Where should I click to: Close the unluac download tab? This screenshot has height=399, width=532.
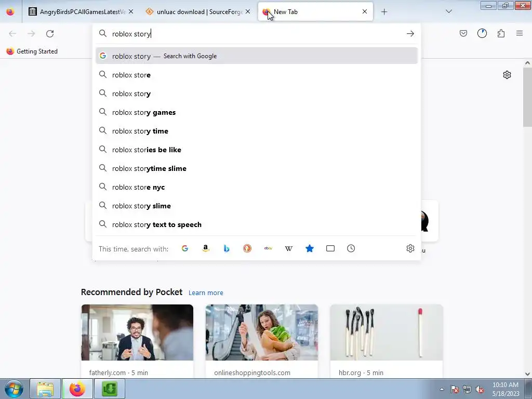248,11
